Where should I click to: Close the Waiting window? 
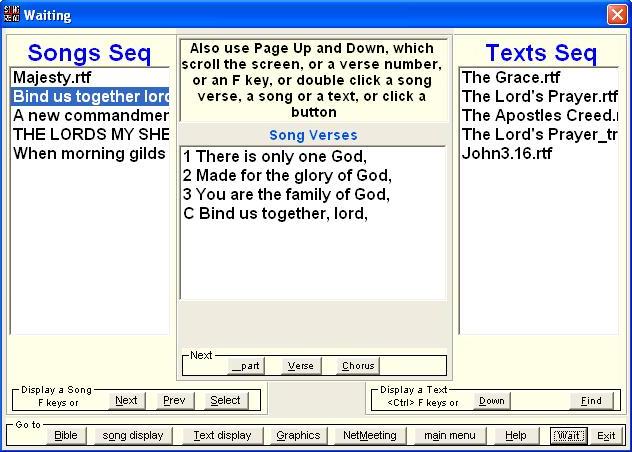(x=617, y=15)
